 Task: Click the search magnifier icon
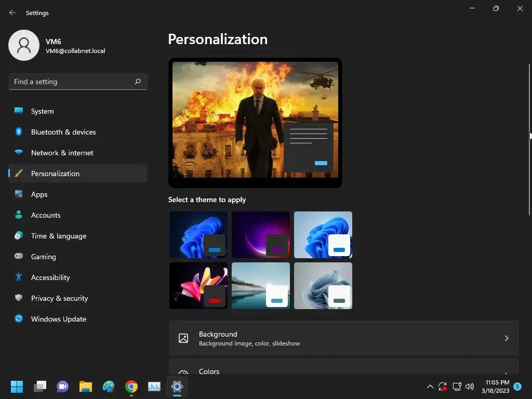pyautogui.click(x=137, y=82)
